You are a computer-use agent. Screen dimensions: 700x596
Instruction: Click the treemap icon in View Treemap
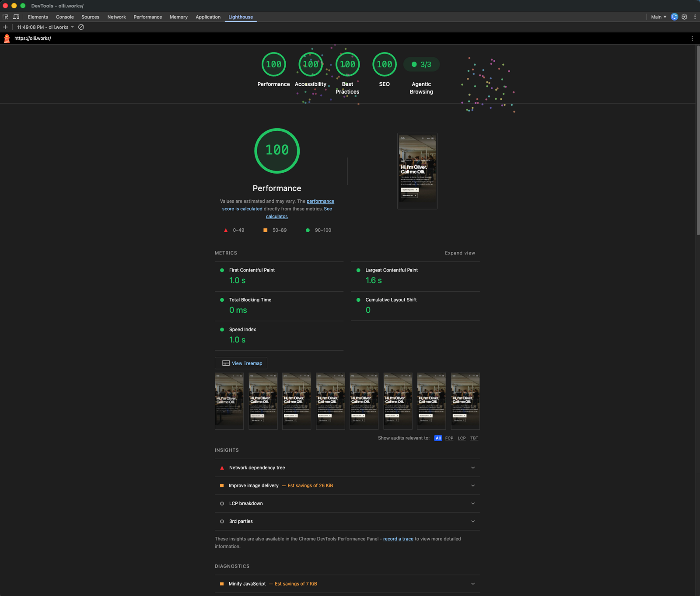[226, 363]
